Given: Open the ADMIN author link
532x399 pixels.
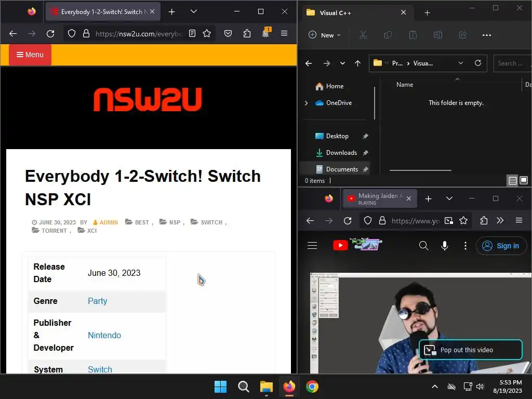Looking at the screenshot, I should [x=109, y=222].
